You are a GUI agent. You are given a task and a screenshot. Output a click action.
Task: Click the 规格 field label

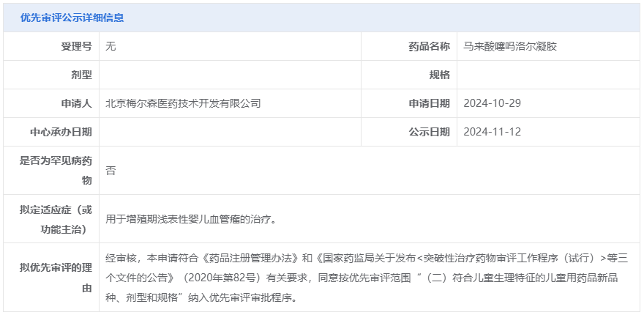coord(439,75)
